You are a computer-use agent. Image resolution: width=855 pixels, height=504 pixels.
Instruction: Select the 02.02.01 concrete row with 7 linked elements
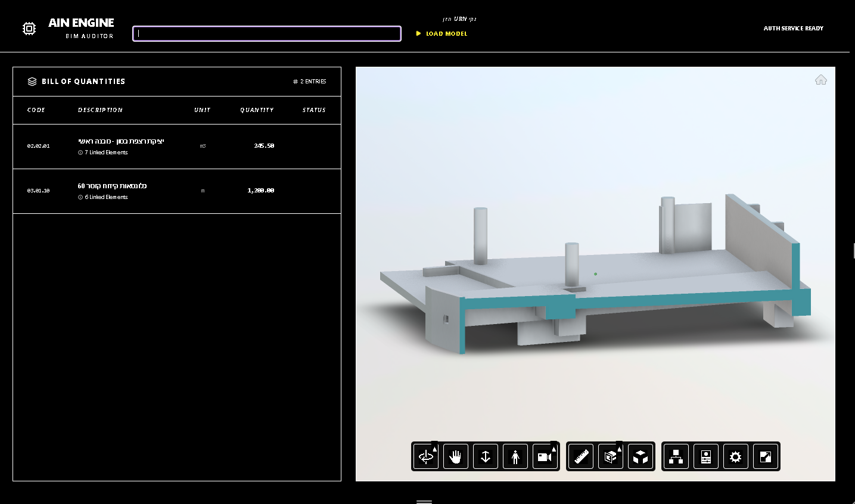(176, 146)
